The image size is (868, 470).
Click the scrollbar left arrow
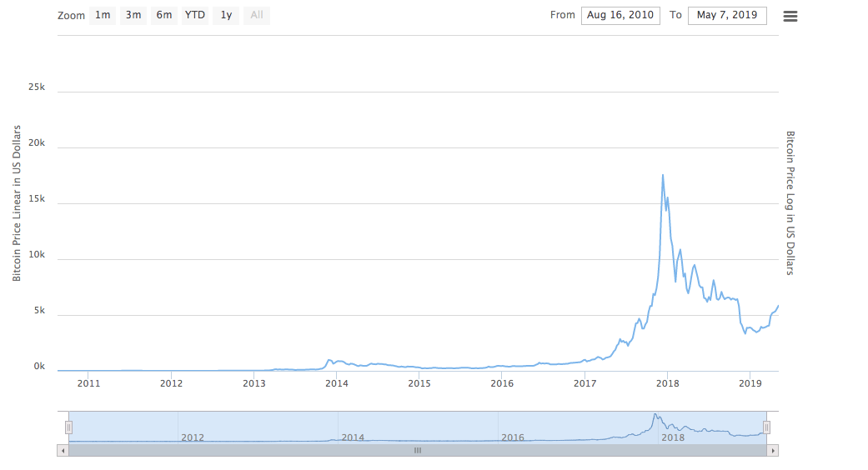coord(63,450)
